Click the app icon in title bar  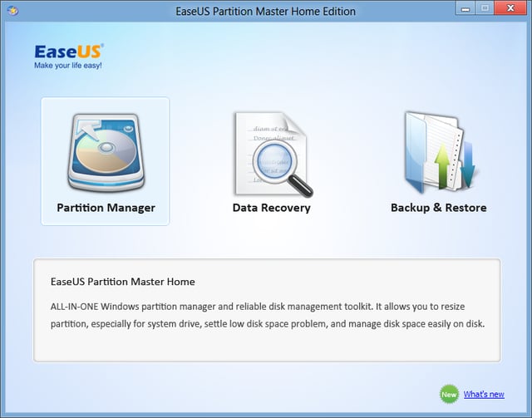pos(12,11)
